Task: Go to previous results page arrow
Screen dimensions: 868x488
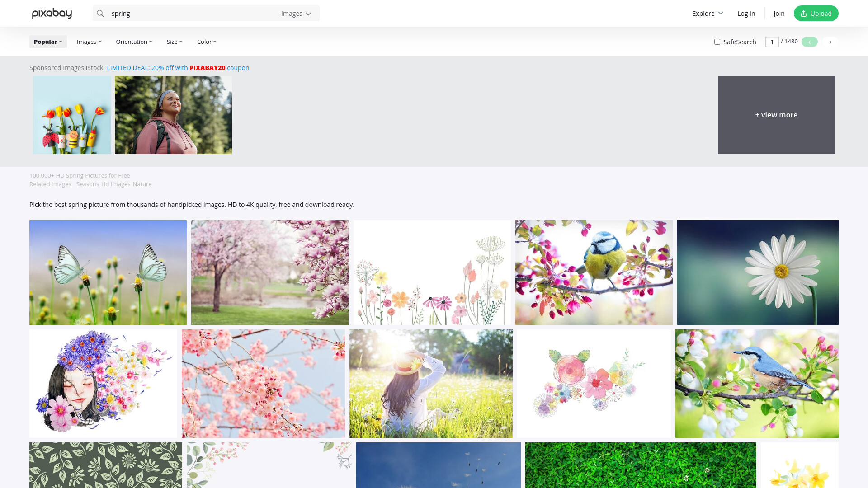Action: pos(810,42)
